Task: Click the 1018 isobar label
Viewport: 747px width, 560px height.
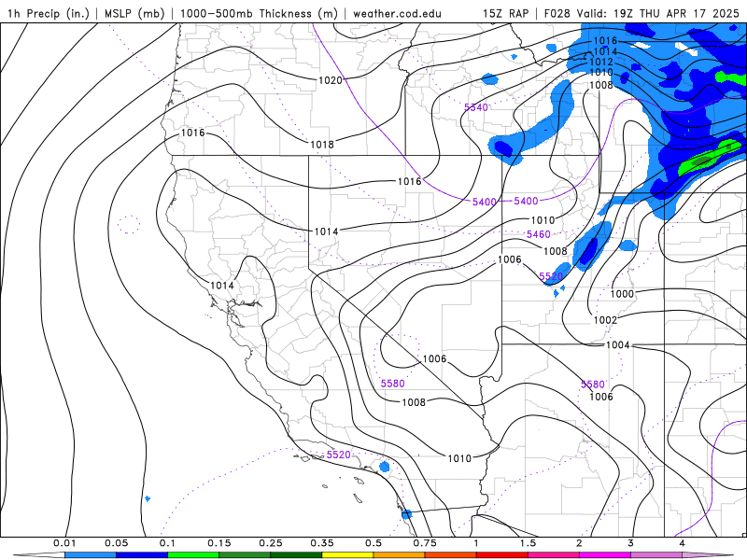Action: (322, 145)
